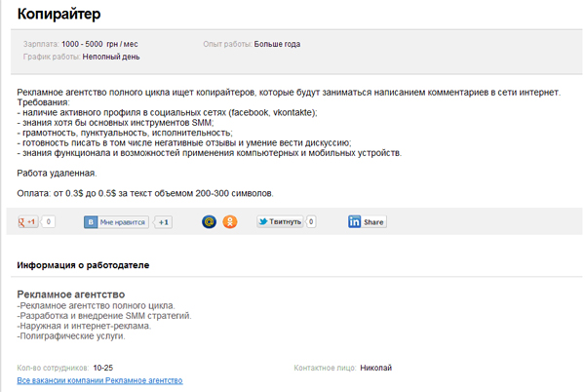Click contact person name 'Николай'
The height and width of the screenshot is (392, 585).
(x=375, y=368)
